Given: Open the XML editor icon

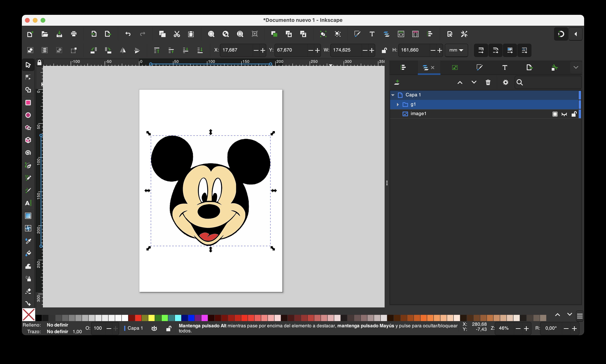Looking at the screenshot, I should tap(401, 34).
